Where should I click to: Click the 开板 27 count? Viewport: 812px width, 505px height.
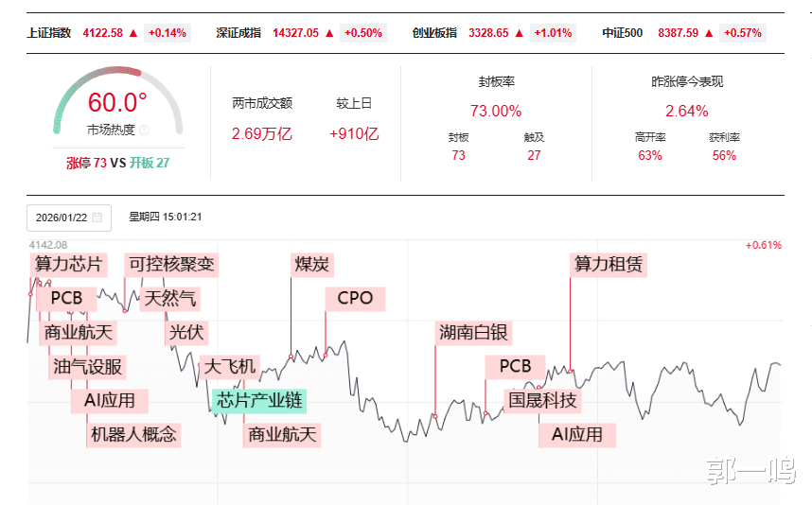click(150, 163)
